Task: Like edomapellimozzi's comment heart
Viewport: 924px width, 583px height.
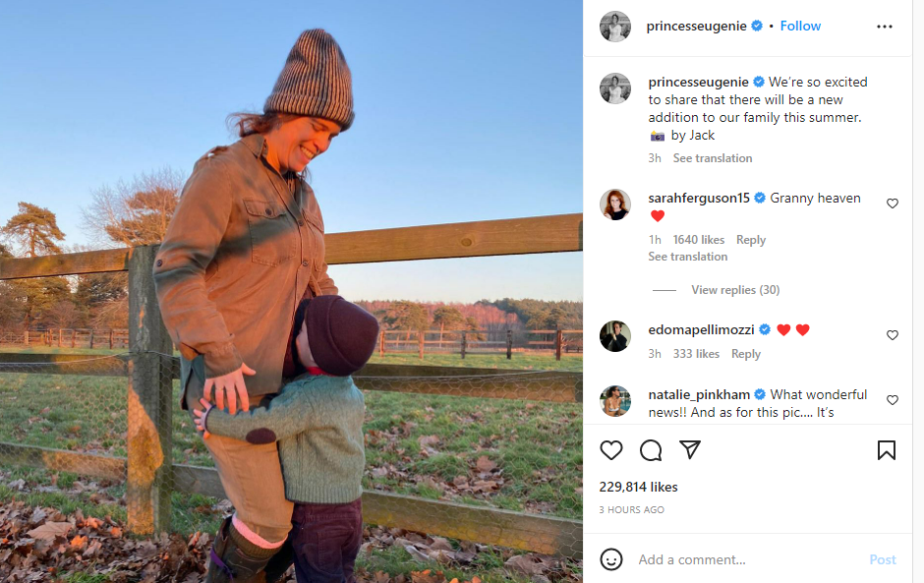Action: [893, 335]
